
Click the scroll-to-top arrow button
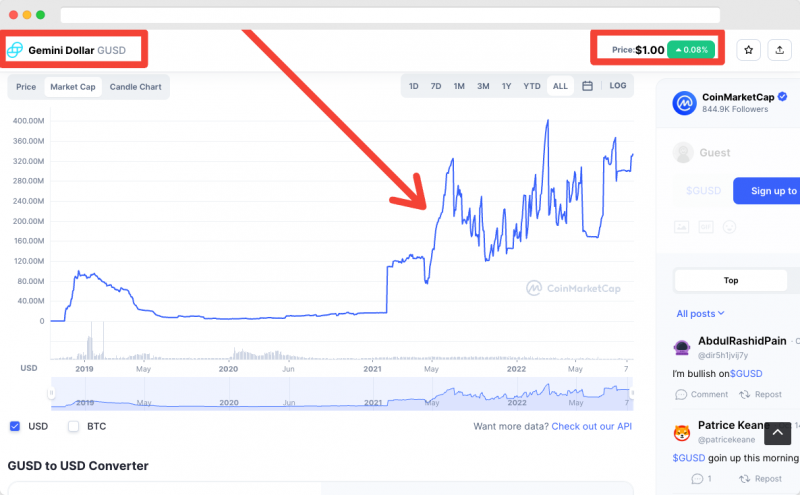click(x=778, y=433)
